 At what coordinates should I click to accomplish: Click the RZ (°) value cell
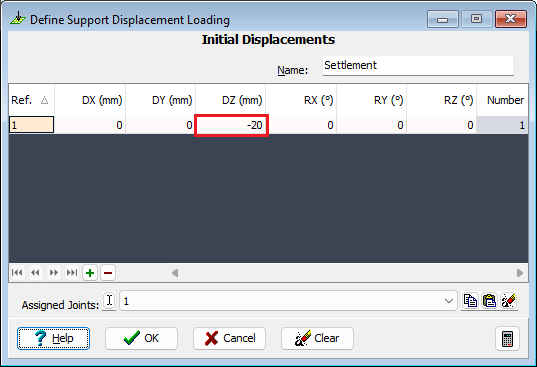tap(442, 125)
